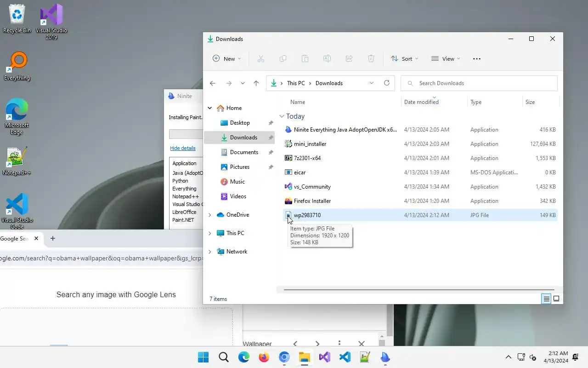Click the Delete trash icon in toolbar
The width and height of the screenshot is (588, 368).
pos(371,59)
